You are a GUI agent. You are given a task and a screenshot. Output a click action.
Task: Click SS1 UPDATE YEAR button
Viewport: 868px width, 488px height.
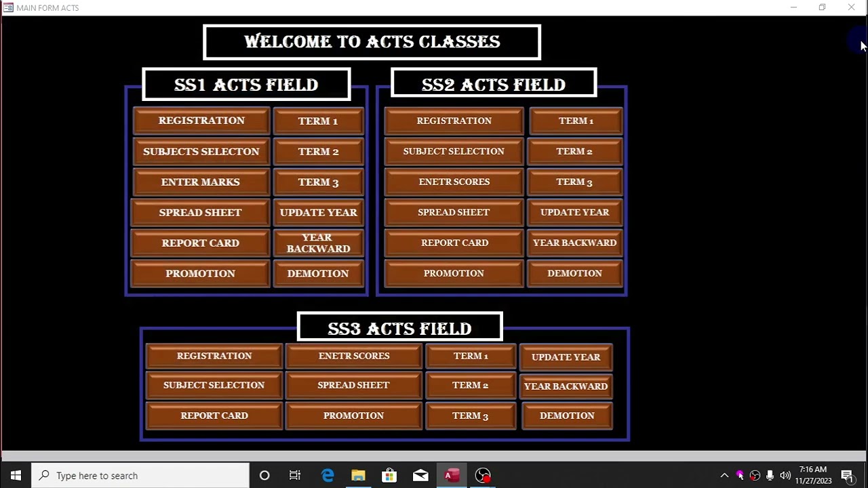point(318,212)
